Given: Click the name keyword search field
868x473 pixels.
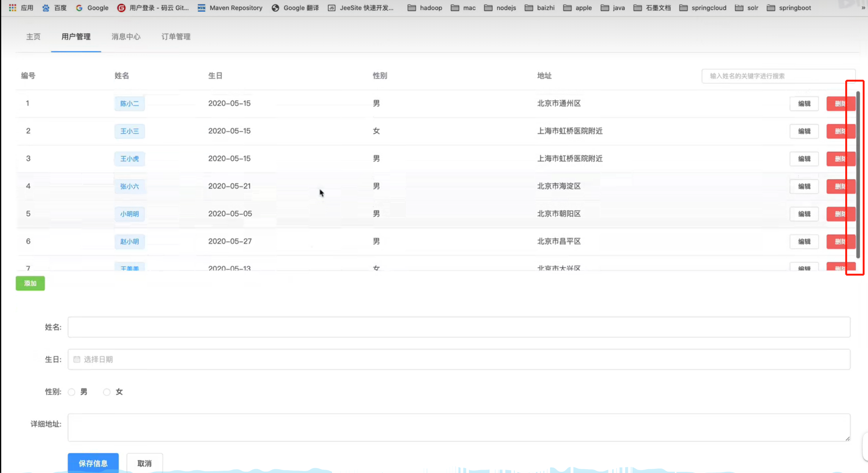Looking at the screenshot, I should pyautogui.click(x=778, y=76).
